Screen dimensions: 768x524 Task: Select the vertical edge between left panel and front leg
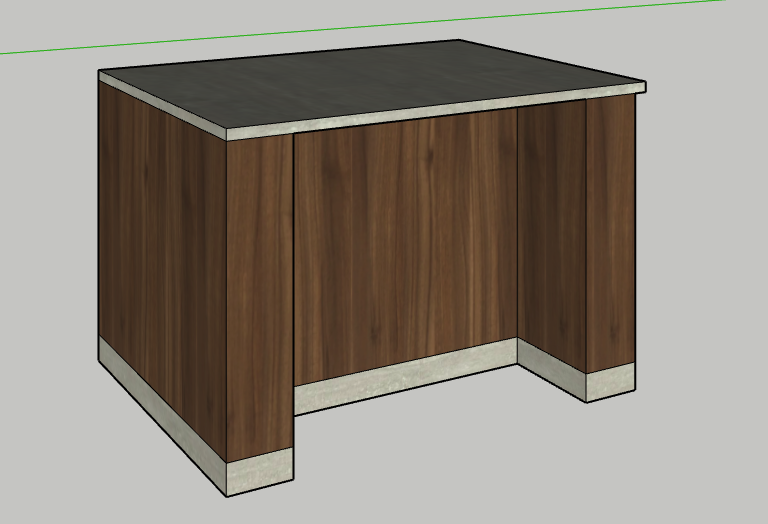228,300
